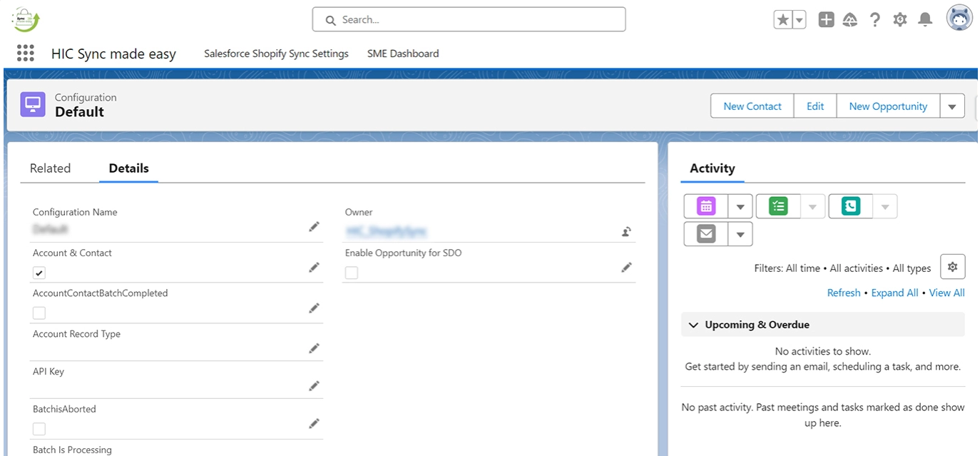Open the favorites list dropdown arrow

[x=800, y=20]
